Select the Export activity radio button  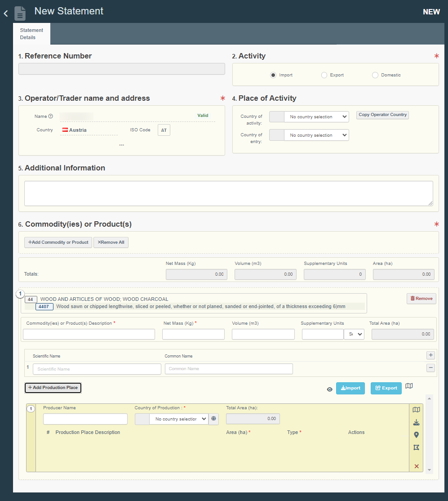(324, 75)
